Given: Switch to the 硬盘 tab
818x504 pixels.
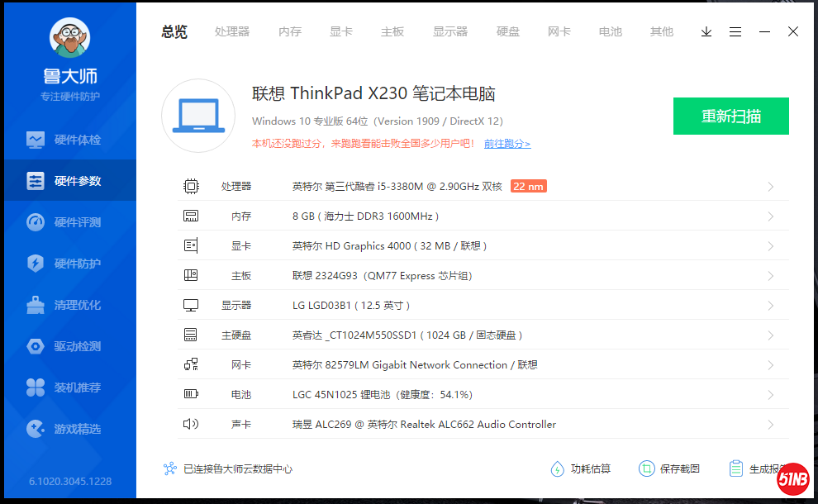Looking at the screenshot, I should [x=508, y=32].
